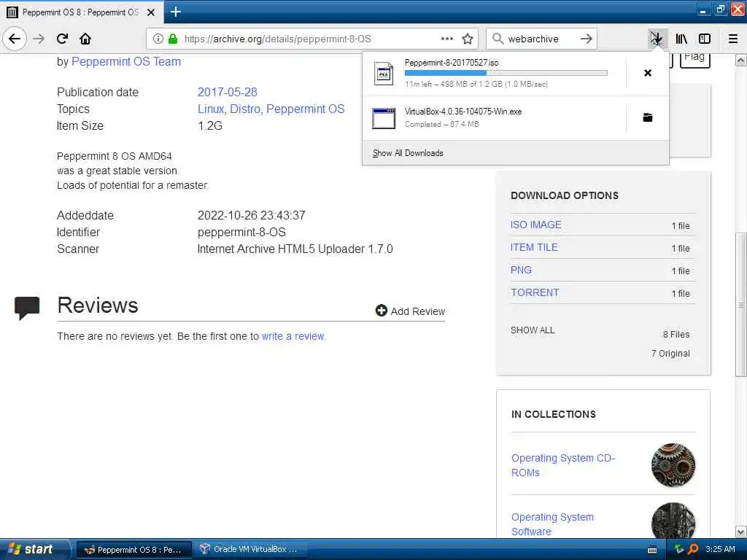Image resolution: width=747 pixels, height=560 pixels.
Task: Open the 2017-05-28 publication date link
Action: [x=228, y=92]
